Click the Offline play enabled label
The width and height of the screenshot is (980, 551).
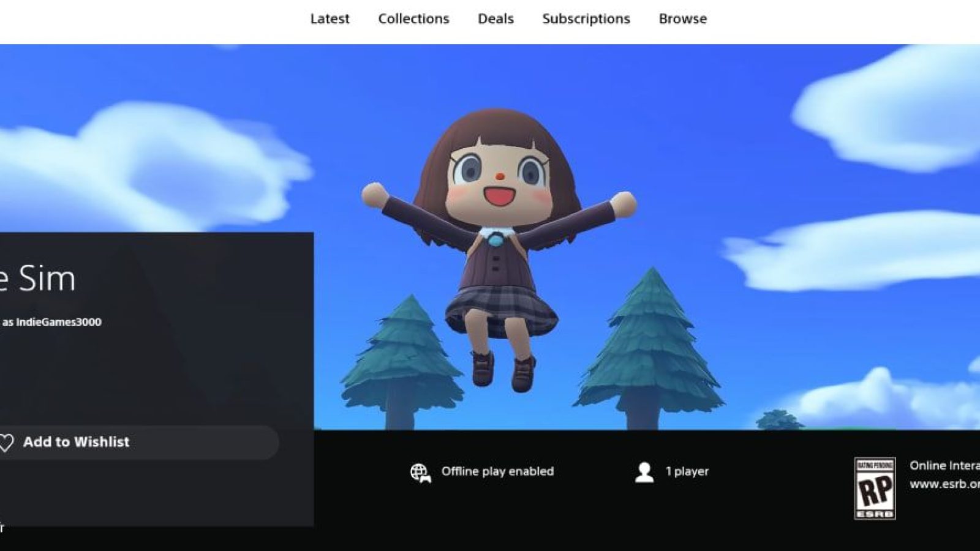pyautogui.click(x=497, y=471)
